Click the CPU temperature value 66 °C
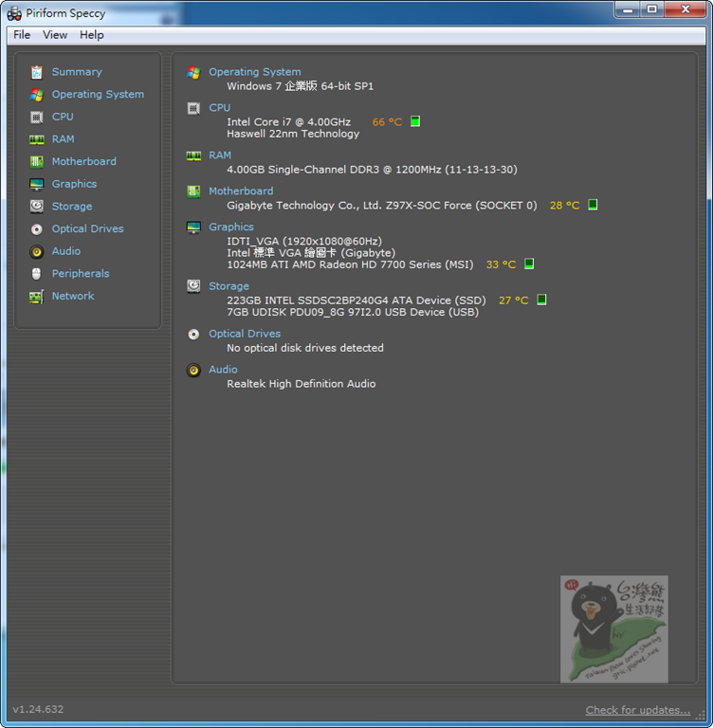713x728 pixels. [x=387, y=122]
